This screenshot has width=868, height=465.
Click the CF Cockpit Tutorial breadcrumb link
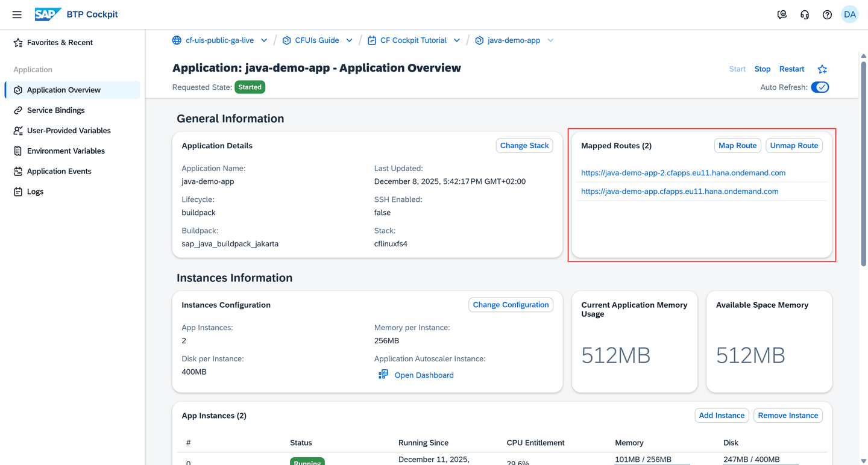414,40
